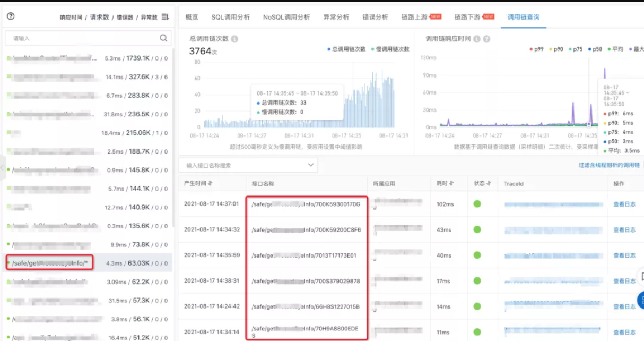Viewport: 644px width, 341px height.
Task: Toggle 平均 legend series
Action: coord(615,49)
